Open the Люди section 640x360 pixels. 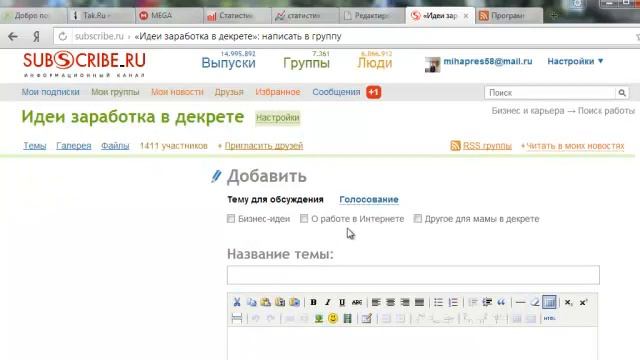click(375, 63)
